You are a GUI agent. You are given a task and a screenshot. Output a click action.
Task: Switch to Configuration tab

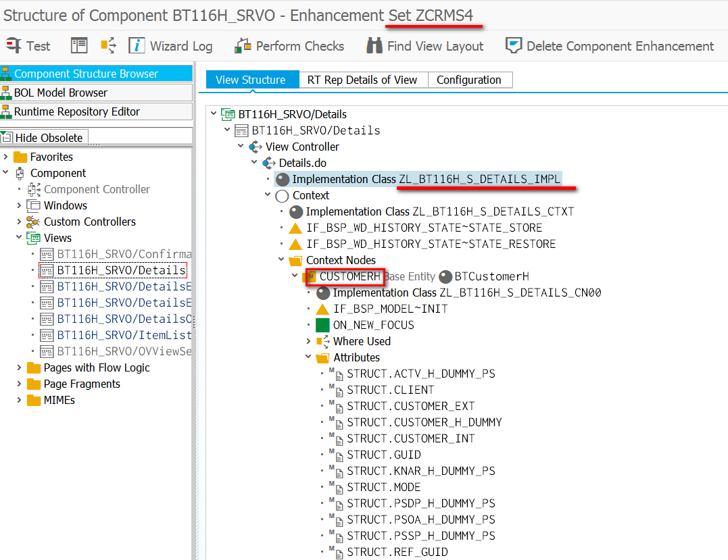pos(469,80)
